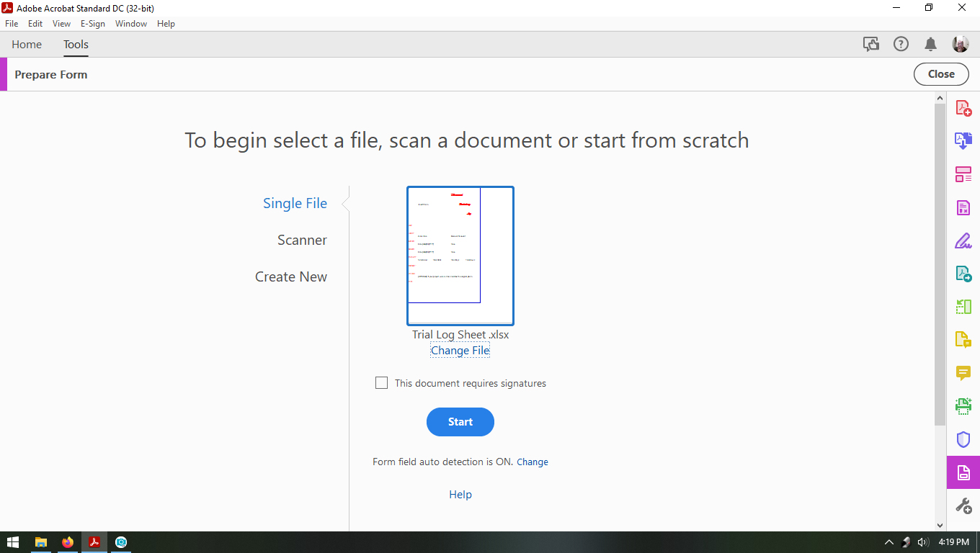Change form field auto detection setting
The height and width of the screenshot is (553, 980).
point(533,462)
